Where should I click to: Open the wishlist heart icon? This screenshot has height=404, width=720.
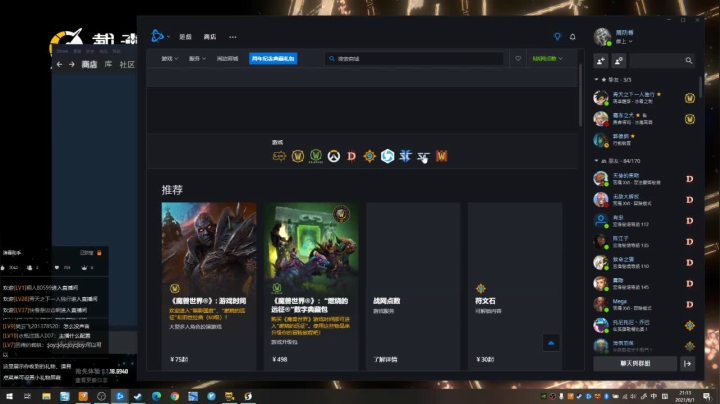click(518, 59)
